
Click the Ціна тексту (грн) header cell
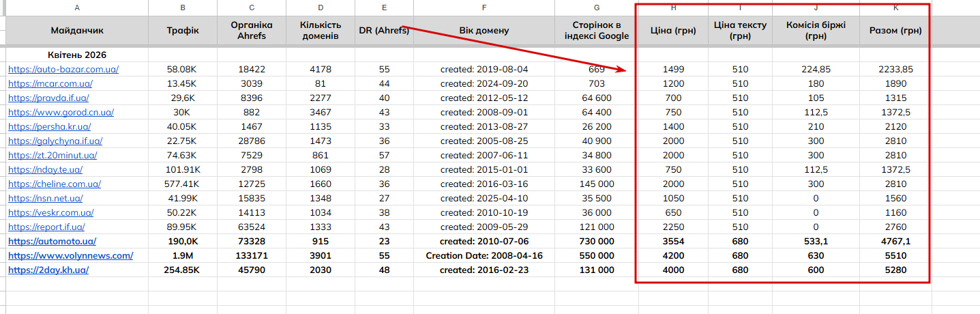click(x=740, y=31)
